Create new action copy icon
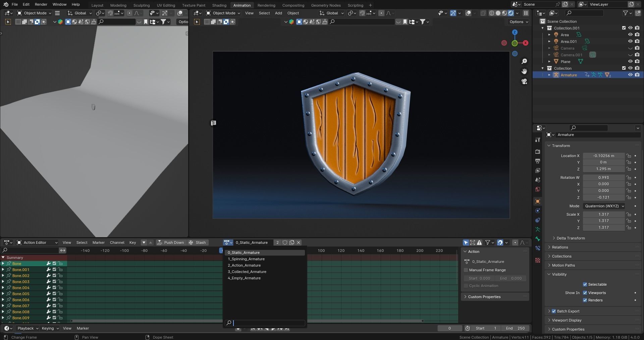The width and height of the screenshot is (644, 340). tap(292, 243)
